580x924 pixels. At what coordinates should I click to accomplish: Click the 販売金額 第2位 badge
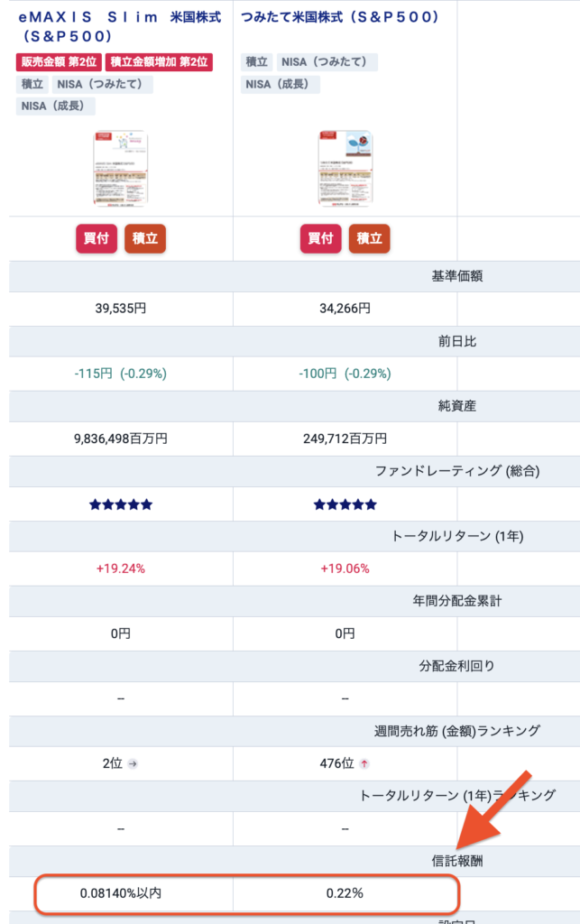(x=58, y=62)
